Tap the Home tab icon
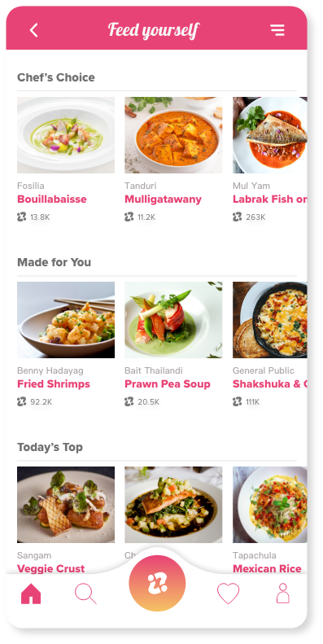The height and width of the screenshot is (644, 323). tap(31, 594)
